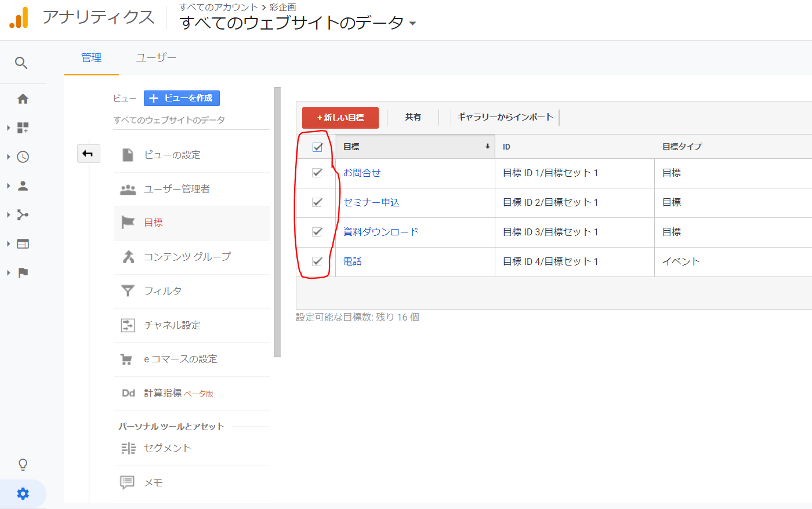Open the Audience person icon
This screenshot has width=812, height=509.
pos(23,186)
